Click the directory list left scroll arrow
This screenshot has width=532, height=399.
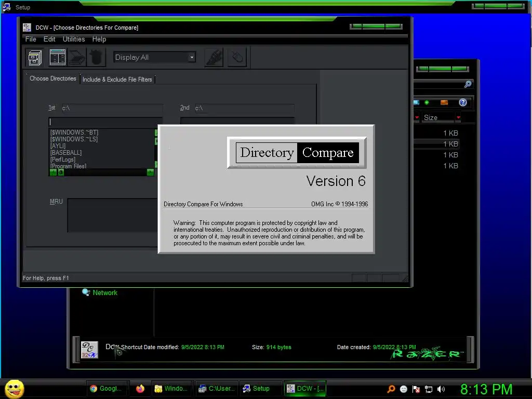pos(54,172)
